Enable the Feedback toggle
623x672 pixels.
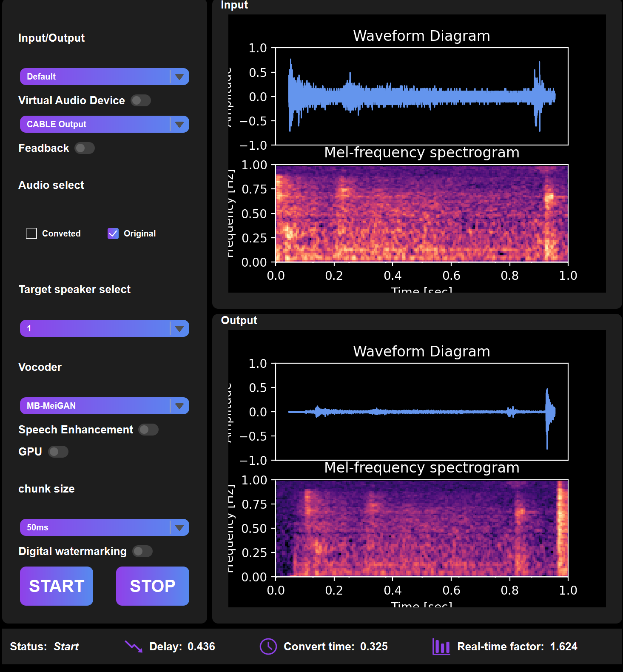coord(84,148)
